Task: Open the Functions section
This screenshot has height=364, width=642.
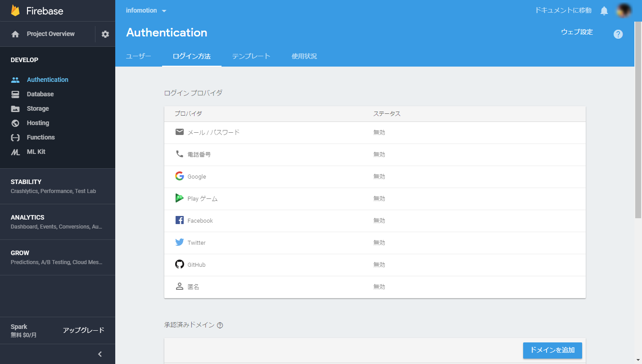Action: click(x=41, y=137)
